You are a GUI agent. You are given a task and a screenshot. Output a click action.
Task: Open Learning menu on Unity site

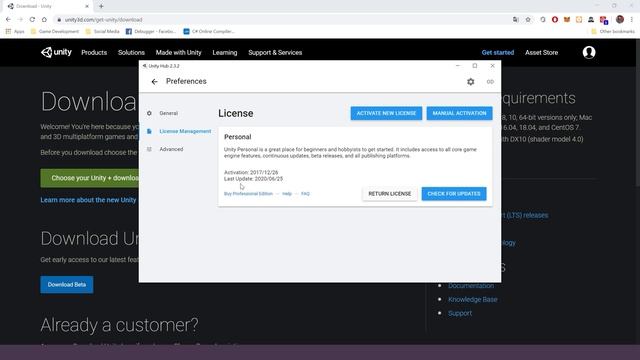224,52
